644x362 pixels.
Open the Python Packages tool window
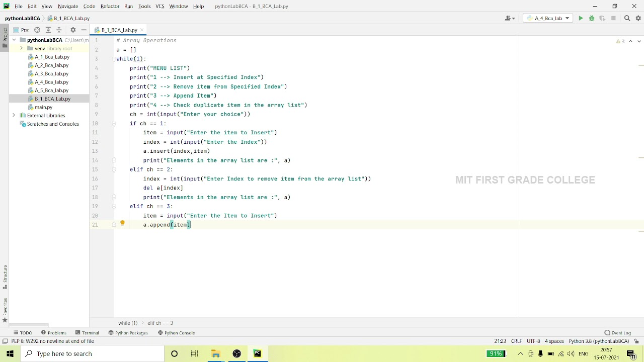tap(128, 333)
